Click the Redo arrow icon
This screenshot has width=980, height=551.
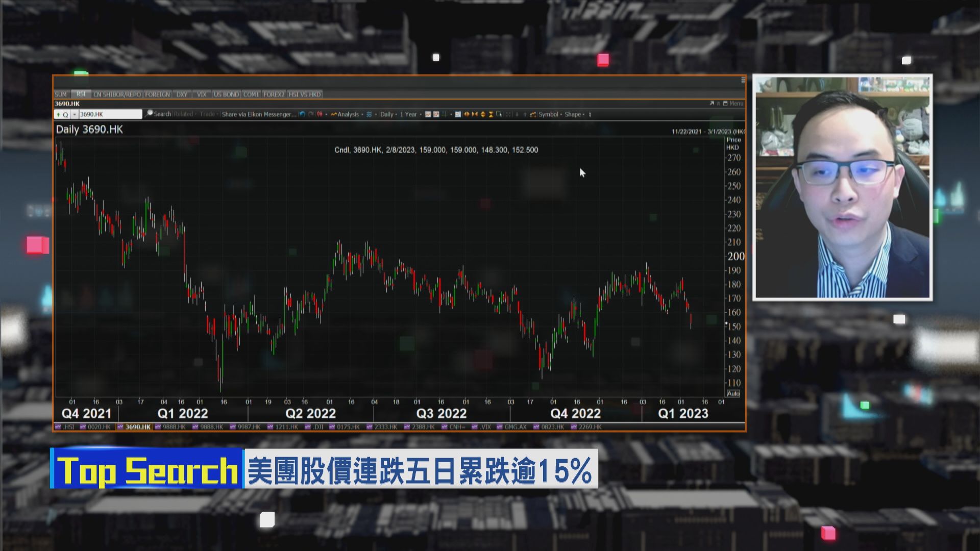coord(310,114)
